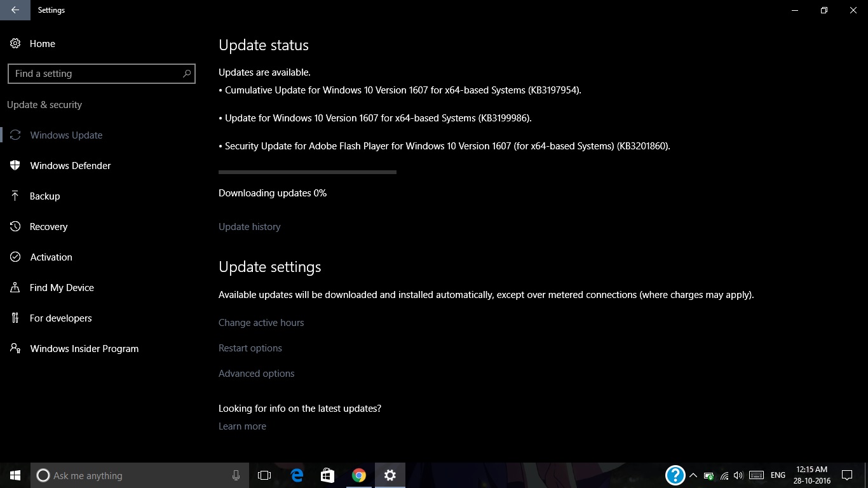Click the Cortana microphone icon
The width and height of the screenshot is (868, 488).
pos(236,475)
